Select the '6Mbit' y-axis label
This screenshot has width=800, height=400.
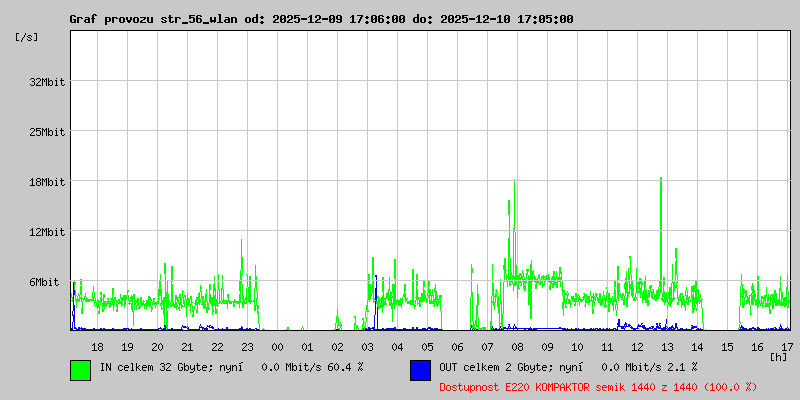(44, 282)
